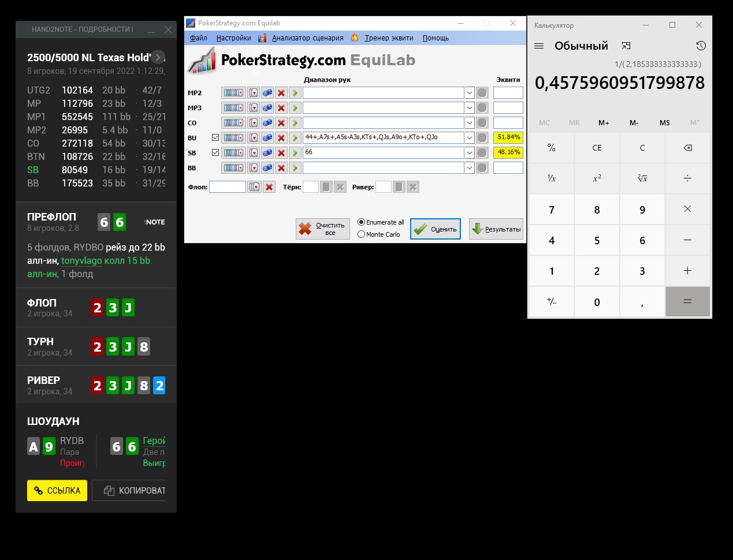This screenshot has width=733, height=560.
Task: Click calculator divide key
Action: click(x=687, y=178)
